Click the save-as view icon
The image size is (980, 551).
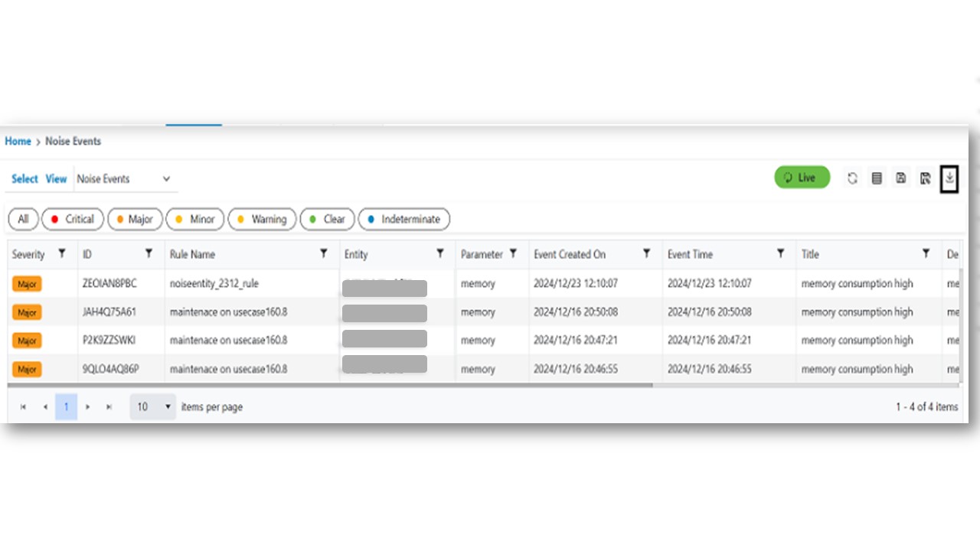pos(926,178)
